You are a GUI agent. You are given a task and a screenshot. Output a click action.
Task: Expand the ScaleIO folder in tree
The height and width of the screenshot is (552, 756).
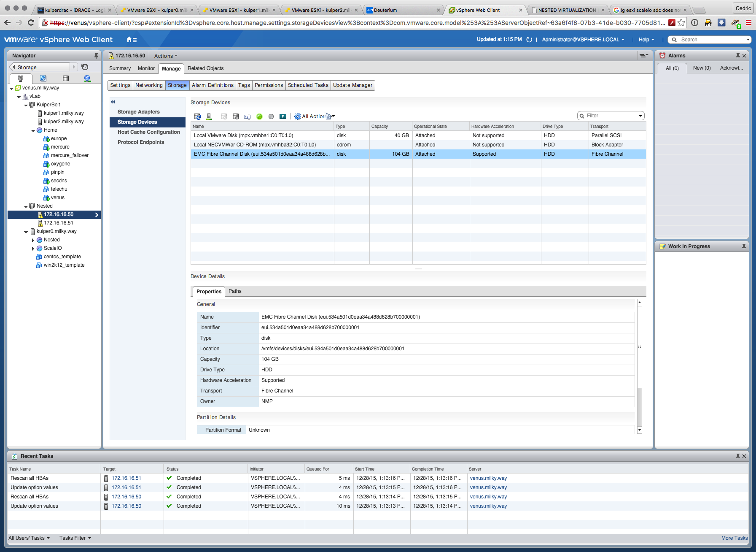coord(33,249)
